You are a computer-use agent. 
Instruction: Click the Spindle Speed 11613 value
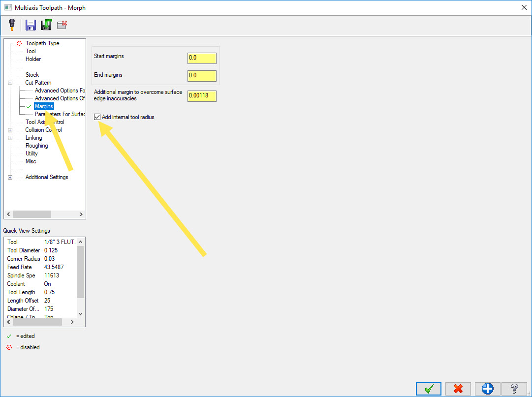click(x=52, y=275)
